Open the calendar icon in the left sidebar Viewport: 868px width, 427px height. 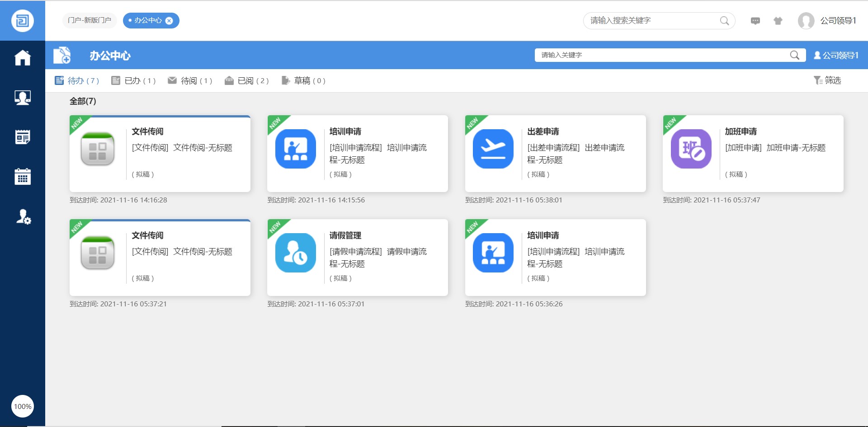pos(23,176)
